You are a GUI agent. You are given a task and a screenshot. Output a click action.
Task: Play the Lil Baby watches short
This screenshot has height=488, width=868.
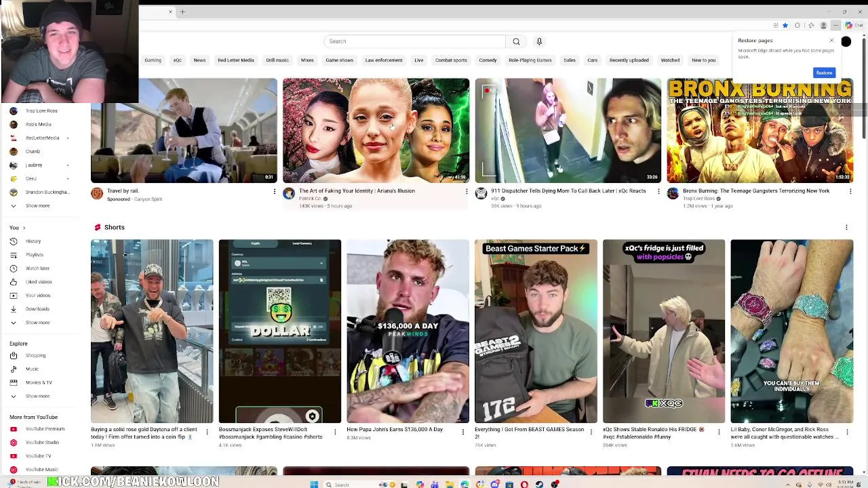click(x=791, y=331)
